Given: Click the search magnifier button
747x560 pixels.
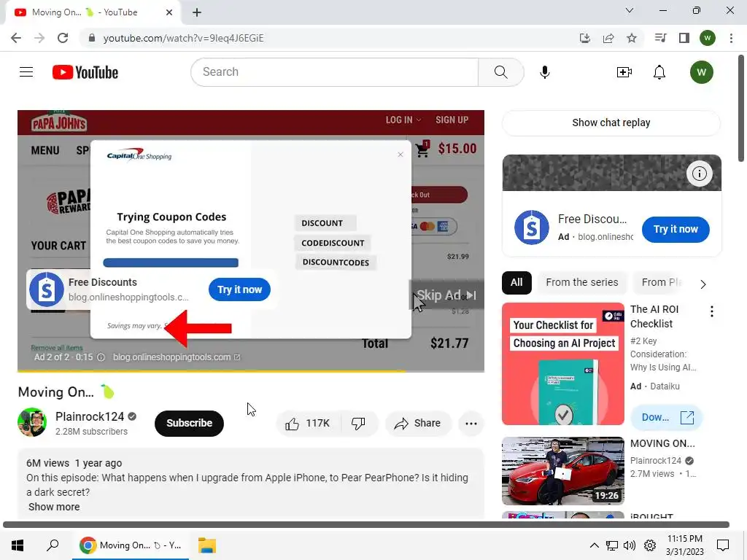Looking at the screenshot, I should (500, 72).
